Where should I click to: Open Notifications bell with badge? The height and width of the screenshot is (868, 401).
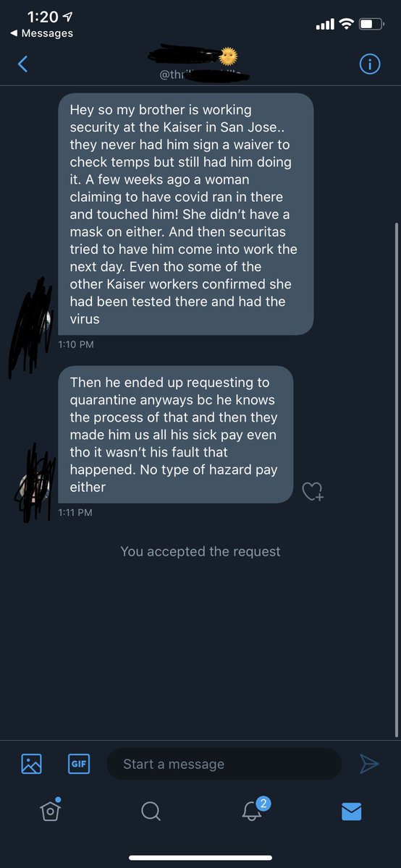click(x=253, y=810)
